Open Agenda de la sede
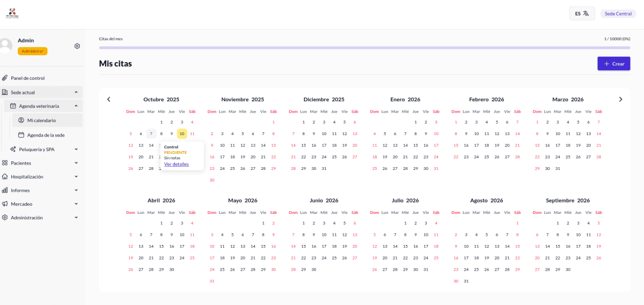644x305 pixels. click(46, 135)
